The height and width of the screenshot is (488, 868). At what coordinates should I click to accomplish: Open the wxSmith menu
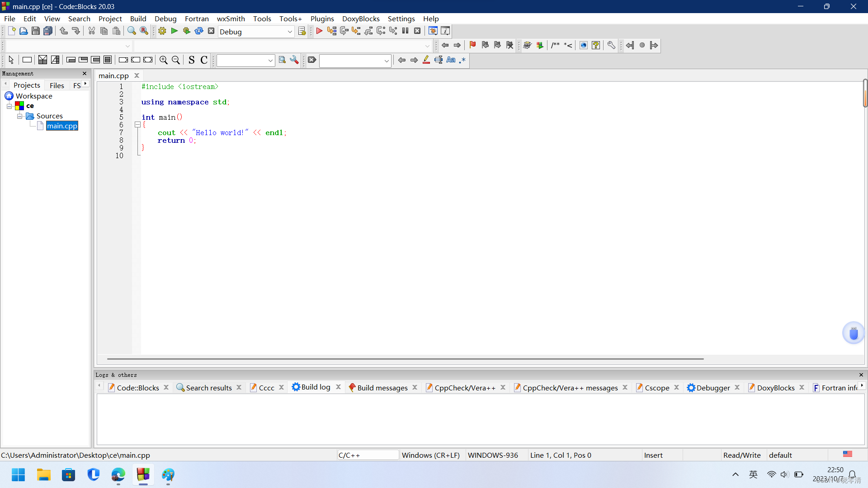[231, 19]
